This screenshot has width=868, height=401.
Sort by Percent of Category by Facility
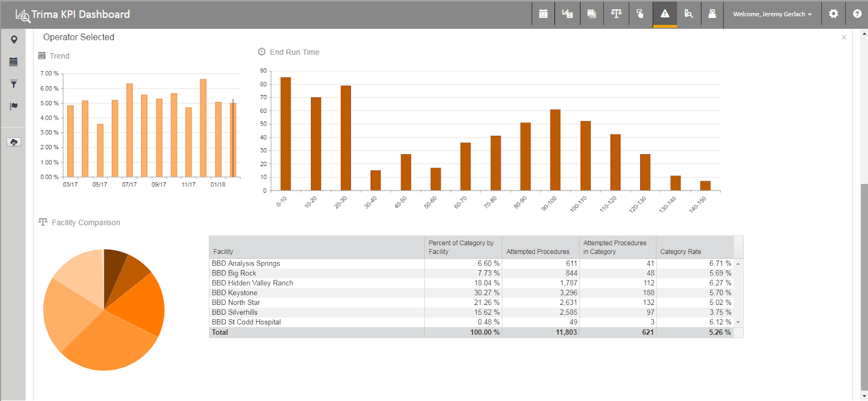coord(463,247)
